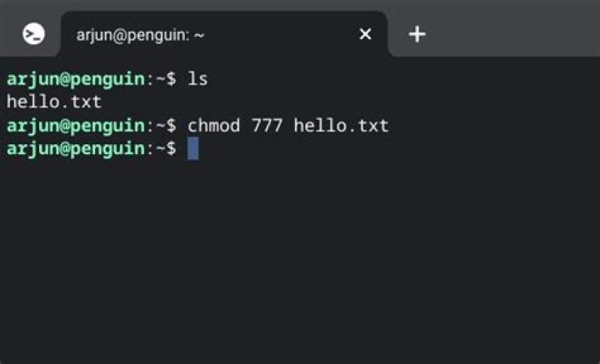Click empty tab strip right of plus
This screenshot has height=364, width=600.
(x=517, y=34)
